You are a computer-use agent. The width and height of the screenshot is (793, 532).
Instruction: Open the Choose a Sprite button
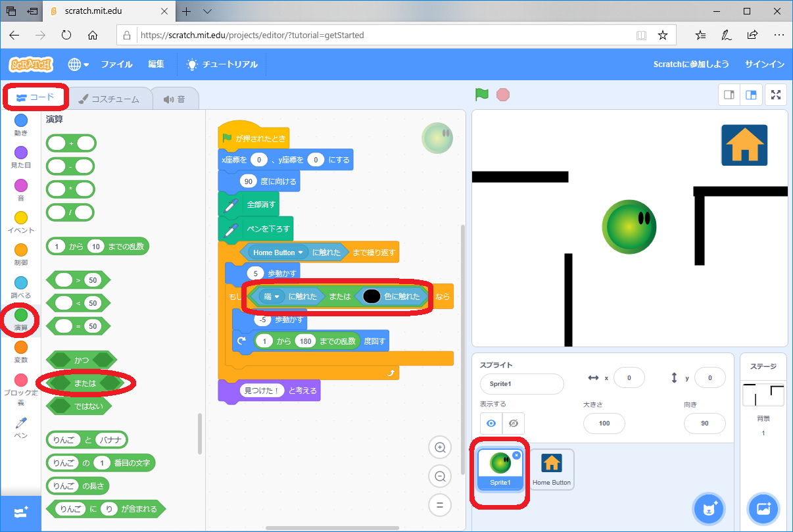click(709, 508)
